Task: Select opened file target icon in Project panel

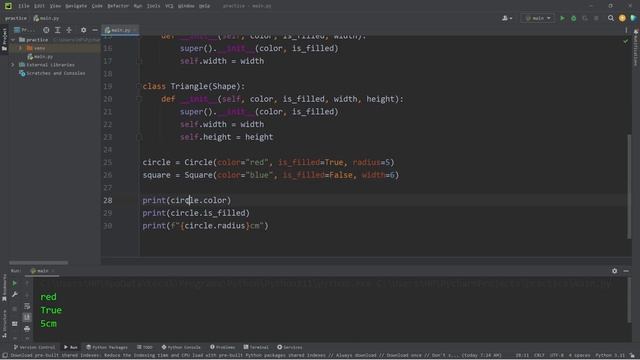Action: tap(46, 30)
